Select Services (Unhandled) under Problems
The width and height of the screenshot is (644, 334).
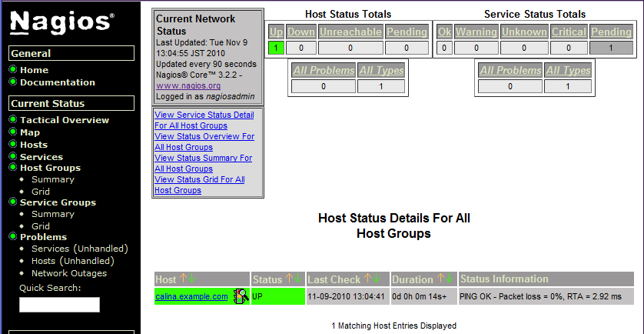[80, 249]
